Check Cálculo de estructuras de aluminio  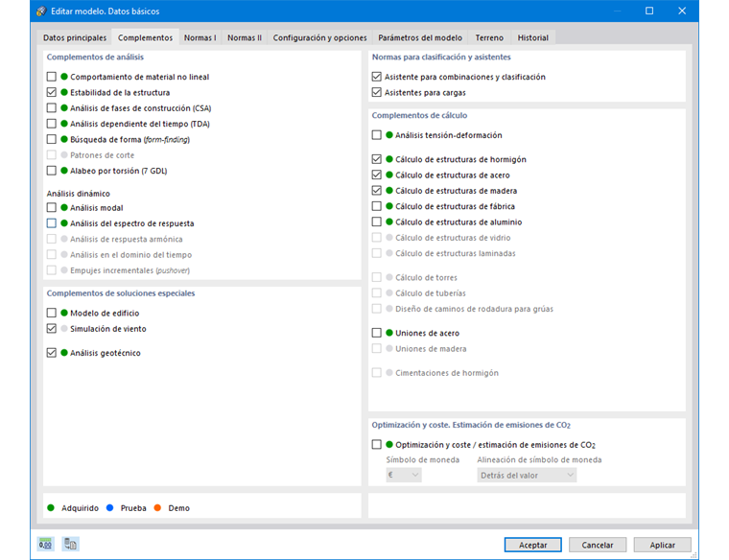click(x=377, y=222)
